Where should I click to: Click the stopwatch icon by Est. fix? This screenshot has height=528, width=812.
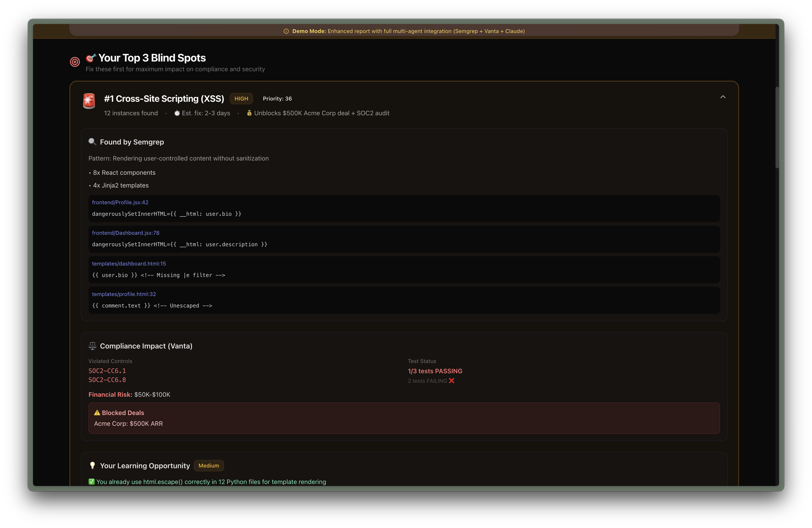(177, 113)
